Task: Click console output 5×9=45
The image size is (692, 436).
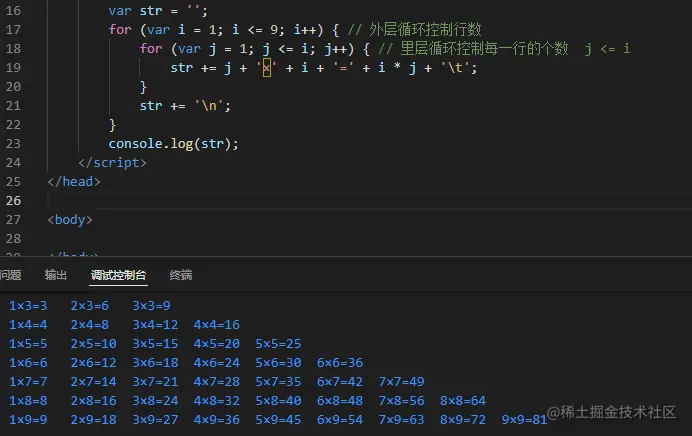Action: coord(278,420)
